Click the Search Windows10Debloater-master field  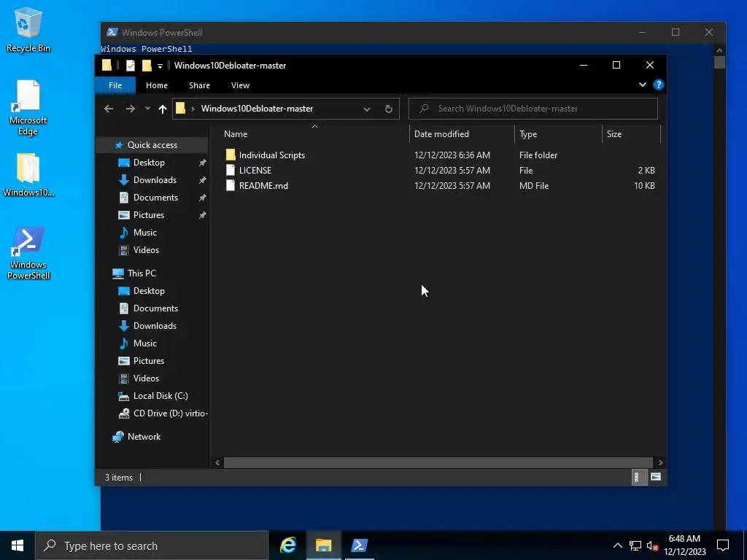coord(533,109)
